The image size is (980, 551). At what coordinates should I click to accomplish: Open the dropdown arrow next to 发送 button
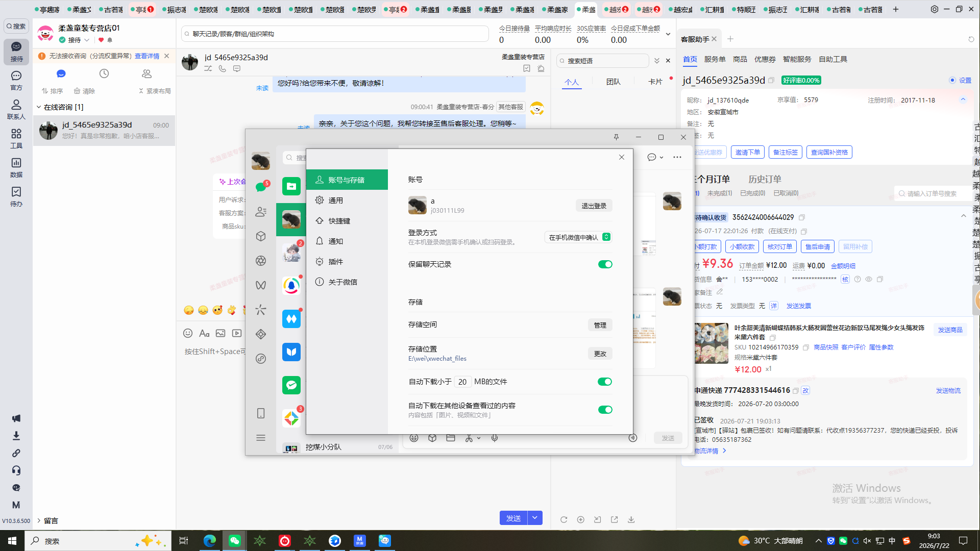tap(535, 518)
